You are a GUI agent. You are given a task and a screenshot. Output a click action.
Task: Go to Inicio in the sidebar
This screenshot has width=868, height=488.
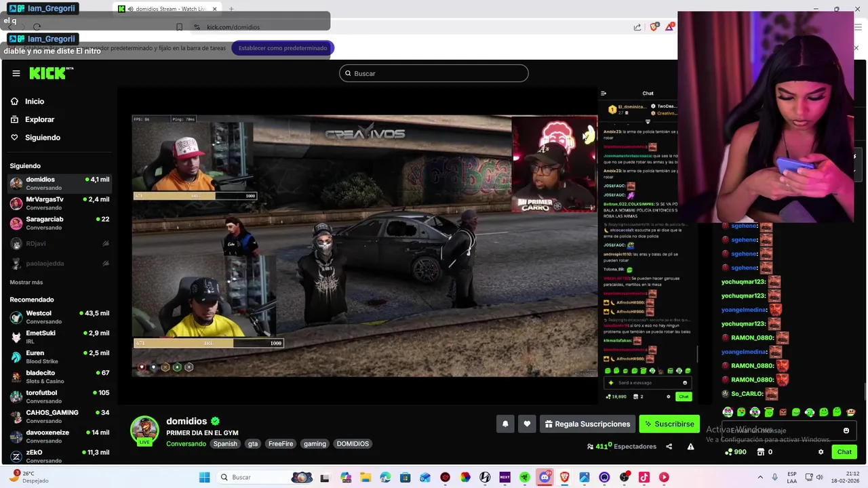pos(34,102)
